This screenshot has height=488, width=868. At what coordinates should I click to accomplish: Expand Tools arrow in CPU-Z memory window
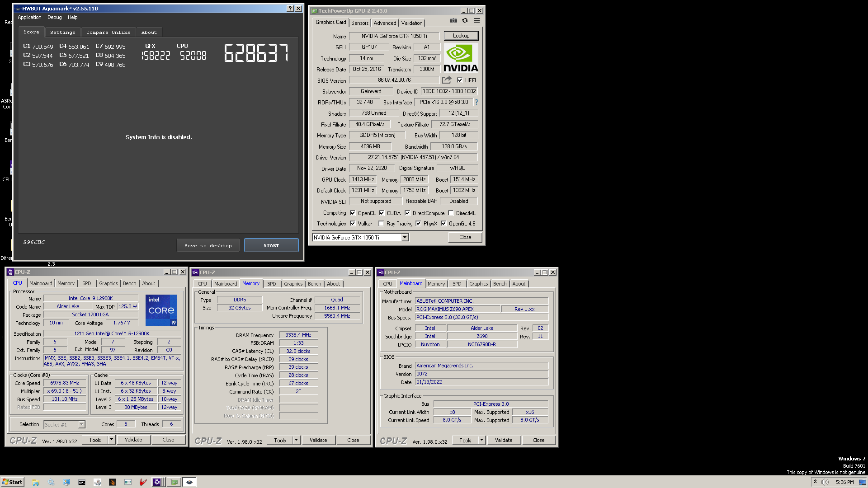[296, 440]
